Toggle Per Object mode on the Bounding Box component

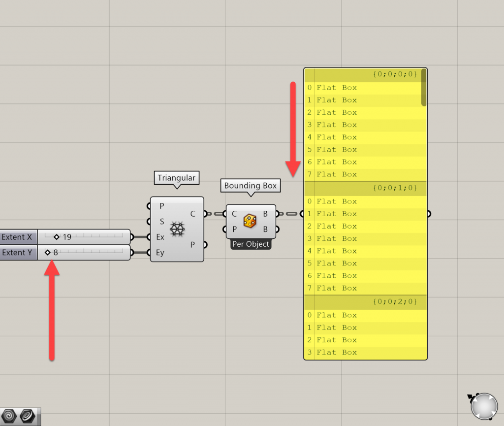251,244
